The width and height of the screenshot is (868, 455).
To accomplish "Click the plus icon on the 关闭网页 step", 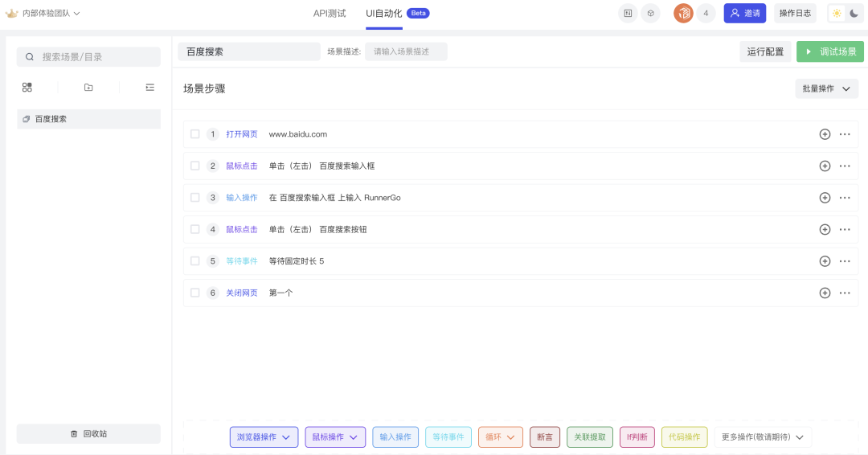I will point(825,293).
